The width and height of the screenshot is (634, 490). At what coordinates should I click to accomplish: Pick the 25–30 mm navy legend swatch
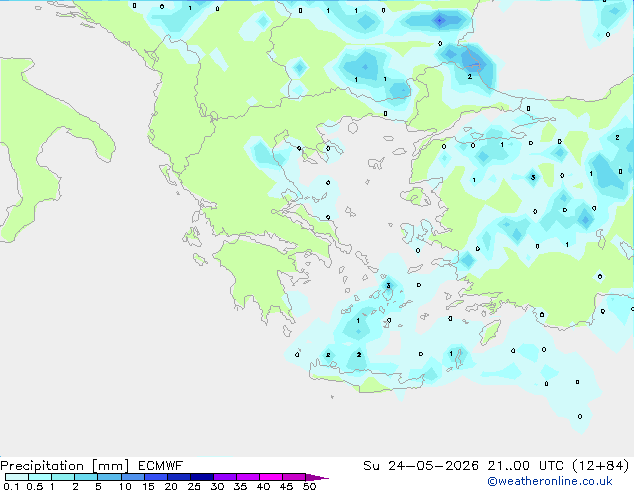[x=202, y=477]
